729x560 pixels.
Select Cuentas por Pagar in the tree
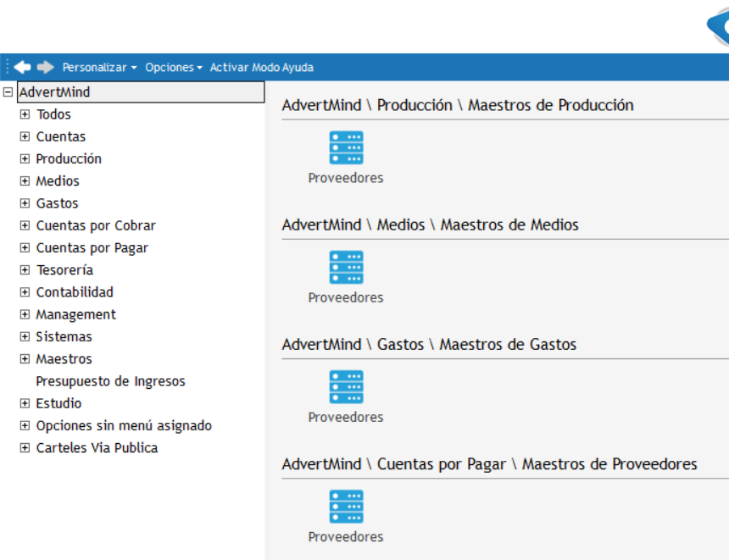click(x=92, y=247)
